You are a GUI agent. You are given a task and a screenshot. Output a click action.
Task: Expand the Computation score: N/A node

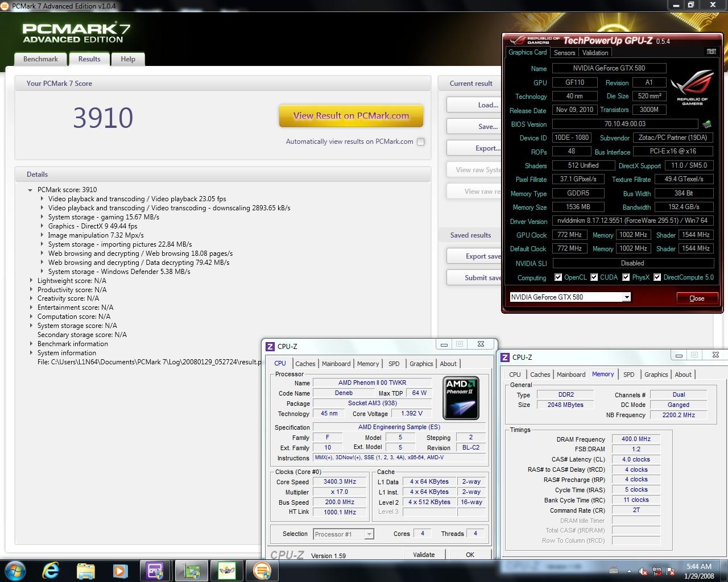pyautogui.click(x=31, y=317)
